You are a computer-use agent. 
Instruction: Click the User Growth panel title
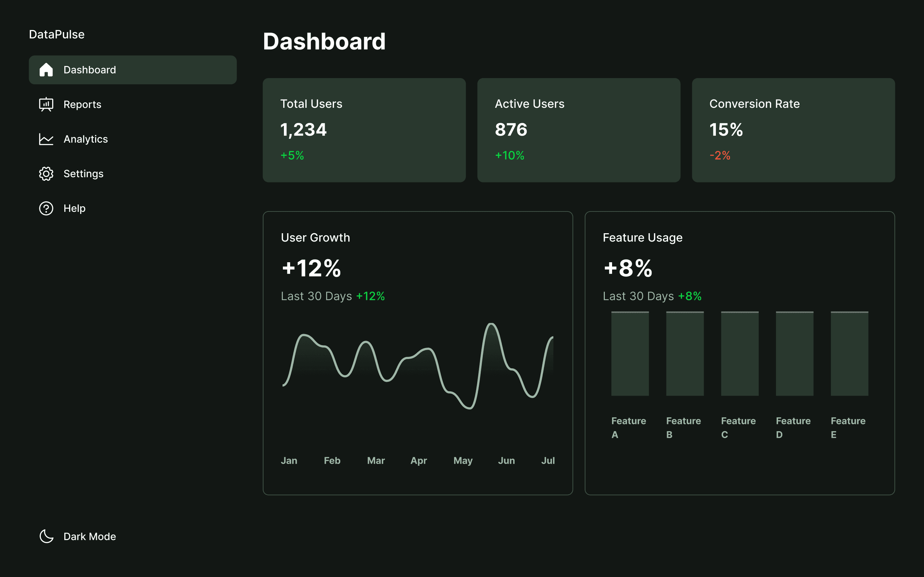point(315,238)
